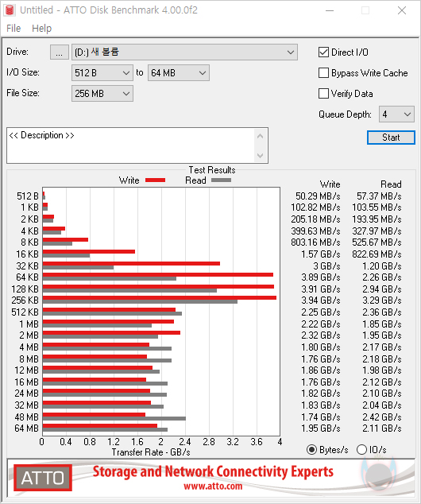Screen dimensions: 421x504
Task: Click the www.atto.com link in banner
Action: (213, 486)
